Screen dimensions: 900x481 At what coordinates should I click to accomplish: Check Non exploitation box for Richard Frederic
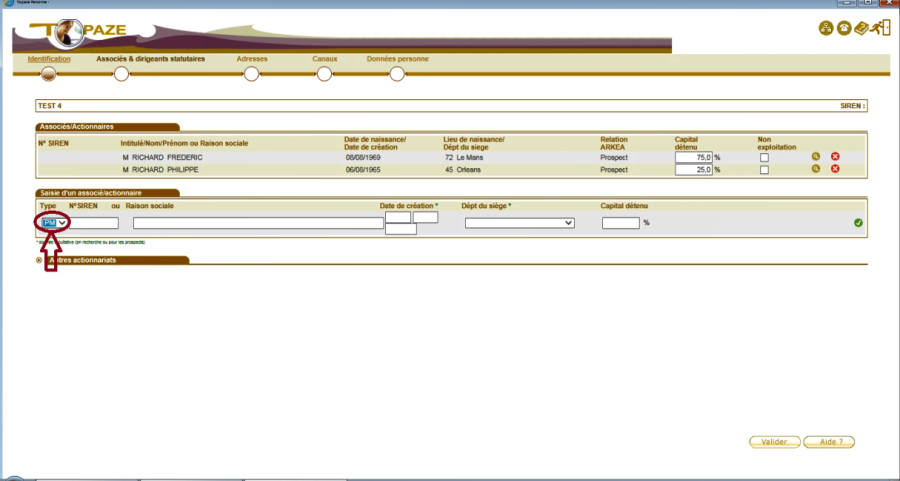764,158
